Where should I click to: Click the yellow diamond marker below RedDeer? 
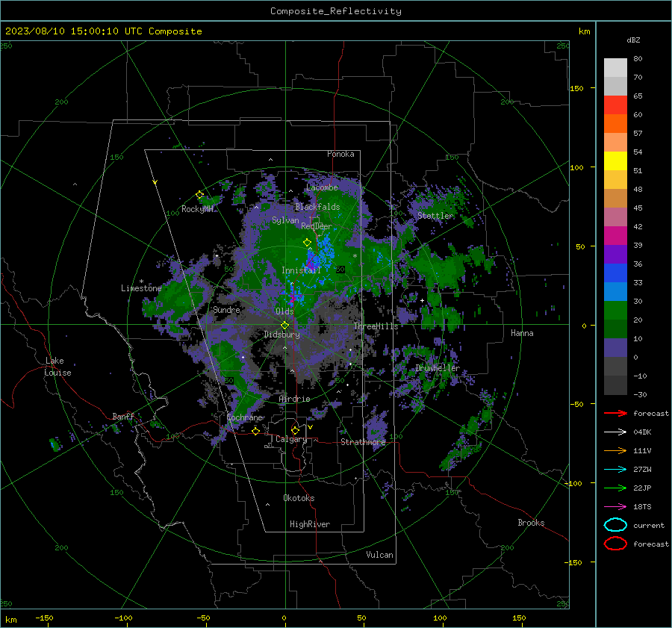click(307, 243)
